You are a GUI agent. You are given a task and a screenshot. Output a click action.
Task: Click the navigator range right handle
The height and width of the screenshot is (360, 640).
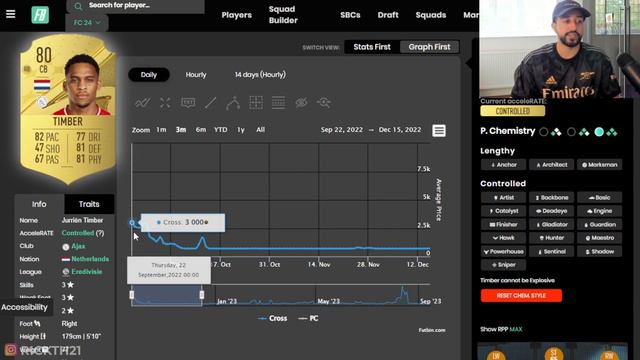(x=202, y=295)
